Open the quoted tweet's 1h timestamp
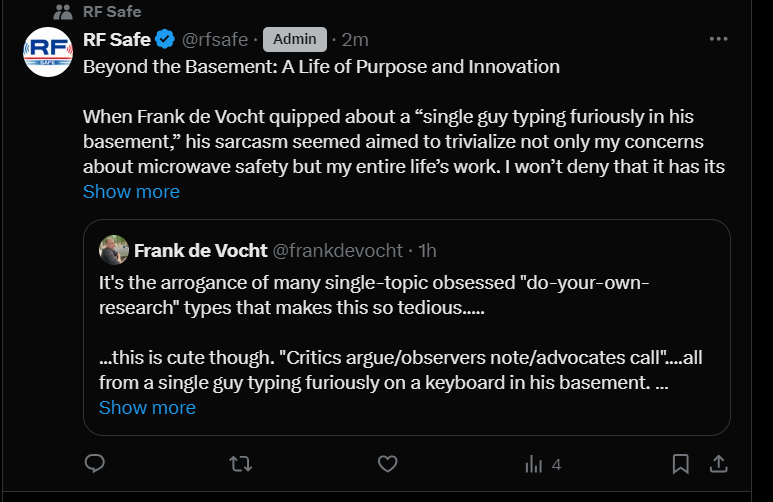This screenshot has height=502, width=773. [x=427, y=249]
